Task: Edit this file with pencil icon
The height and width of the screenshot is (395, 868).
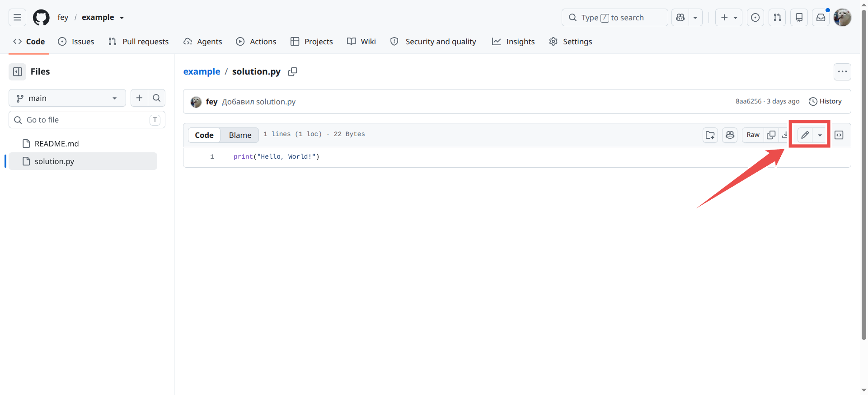Action: click(805, 135)
